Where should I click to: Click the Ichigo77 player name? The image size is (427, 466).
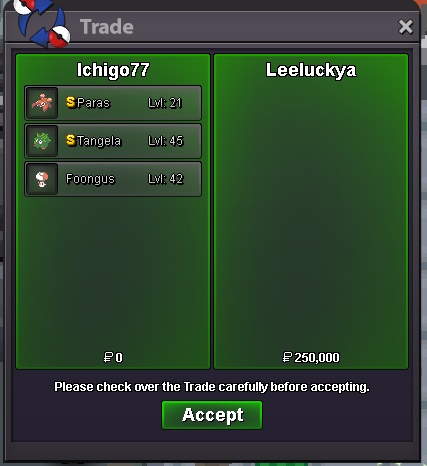(113, 70)
